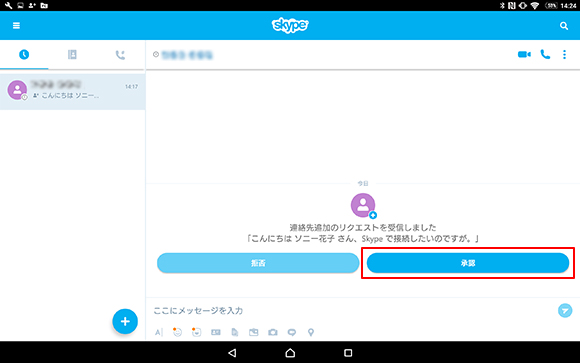Open the emoticon picker
The height and width of the screenshot is (363, 580).
point(177,332)
